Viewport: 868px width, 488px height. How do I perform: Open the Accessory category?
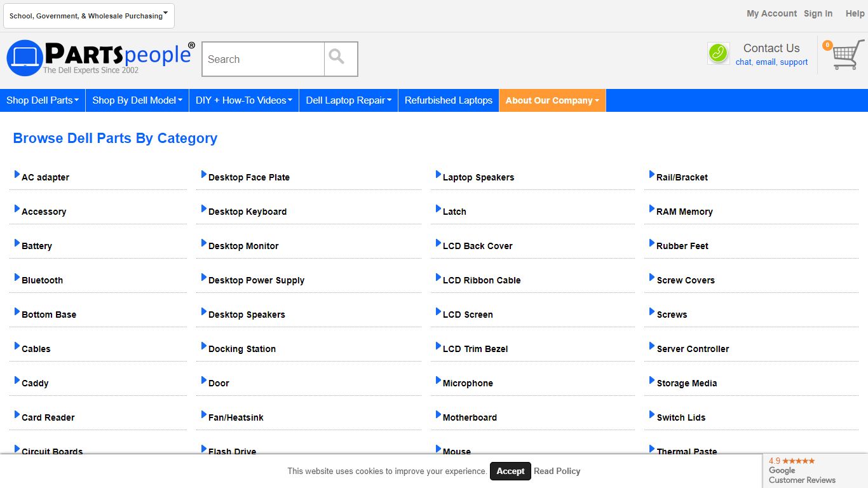(44, 212)
